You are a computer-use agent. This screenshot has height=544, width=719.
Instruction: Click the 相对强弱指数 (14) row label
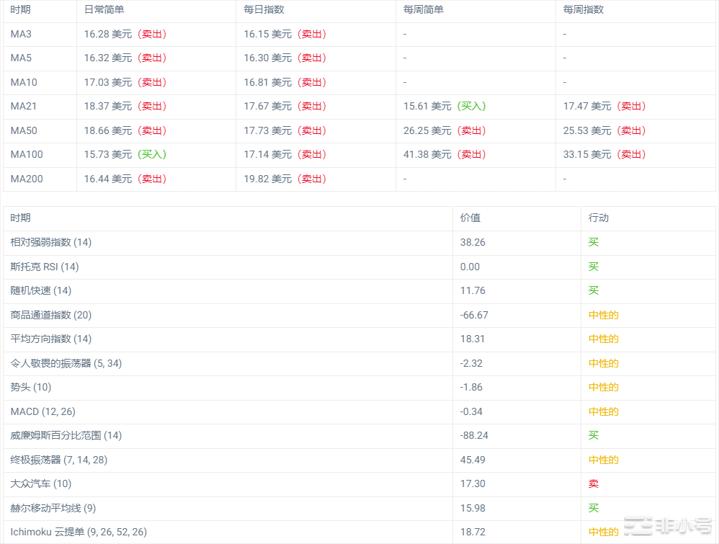50,243
